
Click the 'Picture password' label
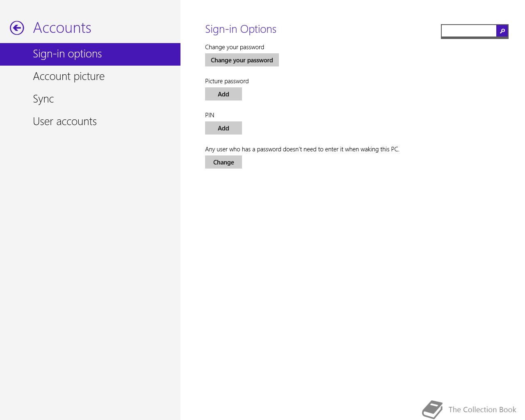[227, 81]
